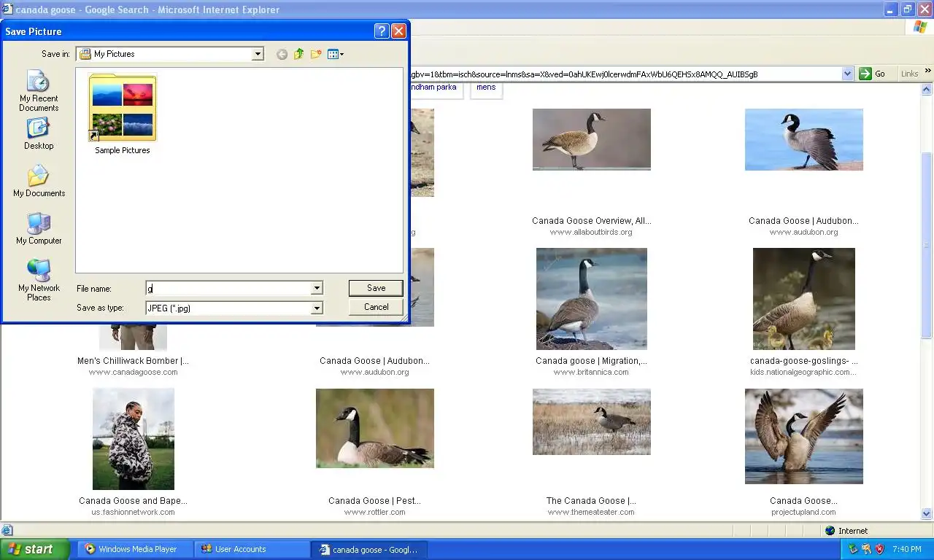The image size is (934, 560).
Task: Open 'Canada Goose and Bape...' link
Action: (133, 500)
